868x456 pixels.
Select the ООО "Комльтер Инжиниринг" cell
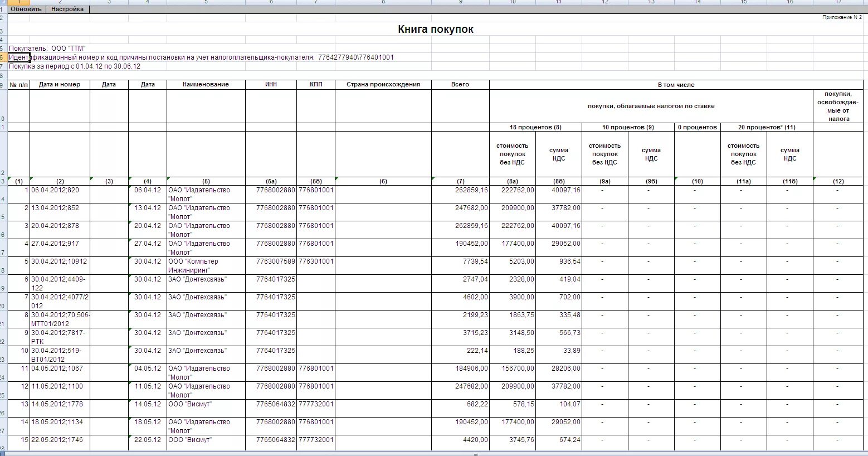[x=206, y=266]
